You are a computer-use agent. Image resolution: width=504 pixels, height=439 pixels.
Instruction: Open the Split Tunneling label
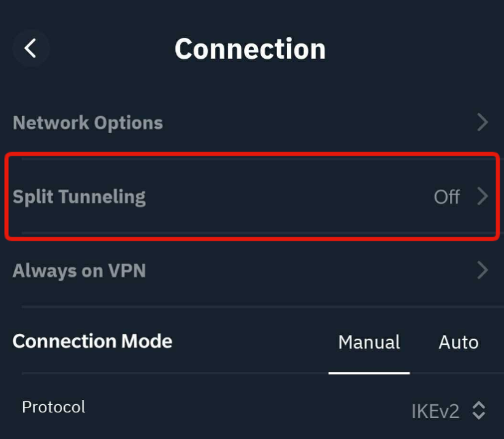click(x=79, y=197)
